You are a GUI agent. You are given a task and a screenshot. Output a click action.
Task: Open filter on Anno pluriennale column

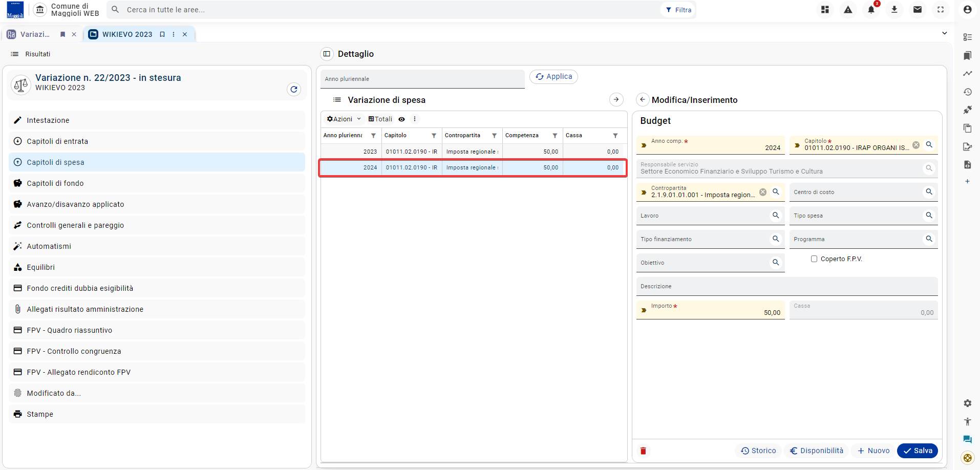tap(374, 136)
